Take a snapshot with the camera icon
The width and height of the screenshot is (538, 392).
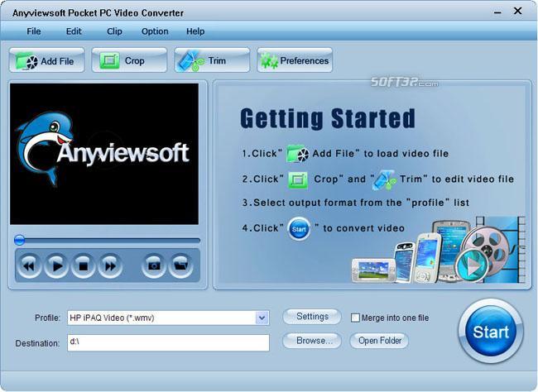click(153, 265)
